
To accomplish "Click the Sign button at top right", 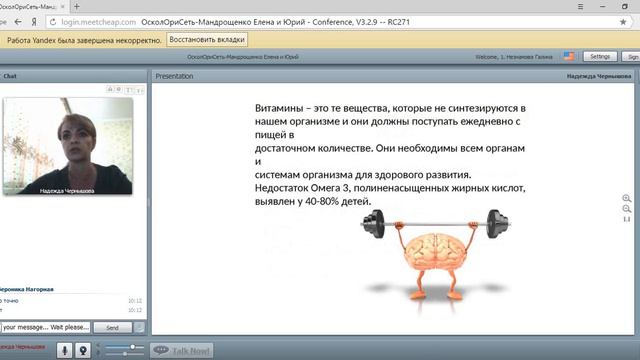I will coord(631,57).
